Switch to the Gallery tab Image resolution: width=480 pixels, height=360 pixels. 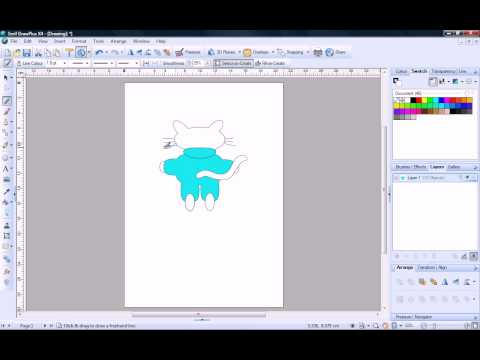coord(454,167)
